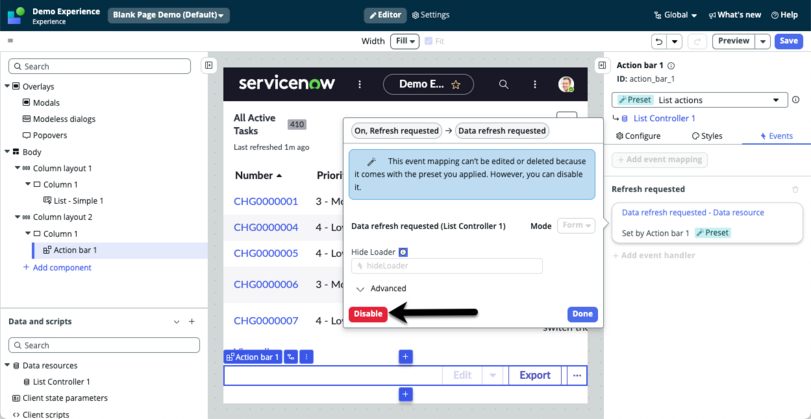811x419 pixels.
Task: Open record CHG0000001 link
Action: point(266,201)
